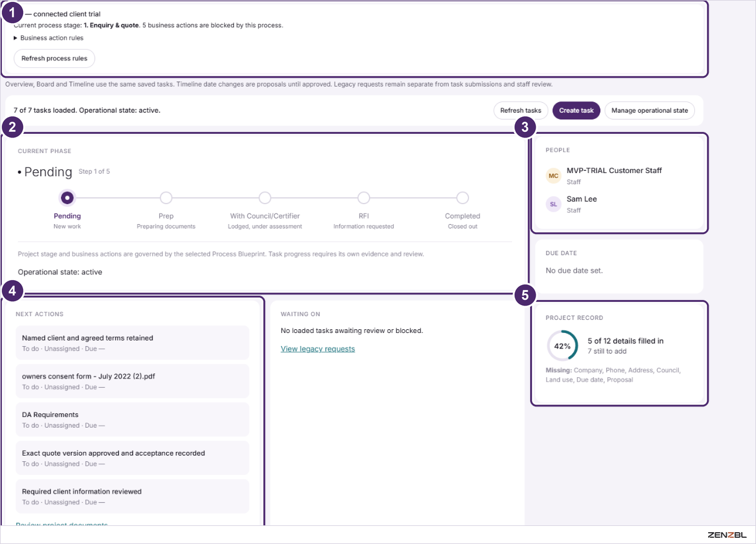The image size is (756, 544).
Task: Click the No due date set text
Action: point(574,271)
